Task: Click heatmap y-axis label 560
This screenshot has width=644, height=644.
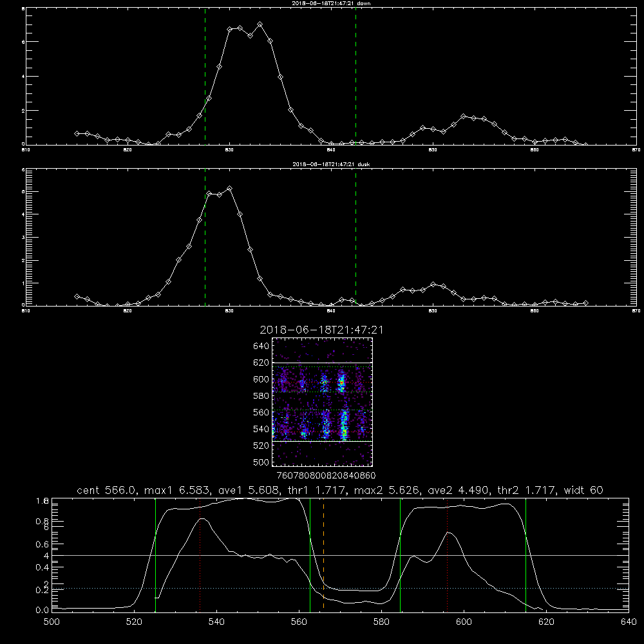Action: [261, 412]
